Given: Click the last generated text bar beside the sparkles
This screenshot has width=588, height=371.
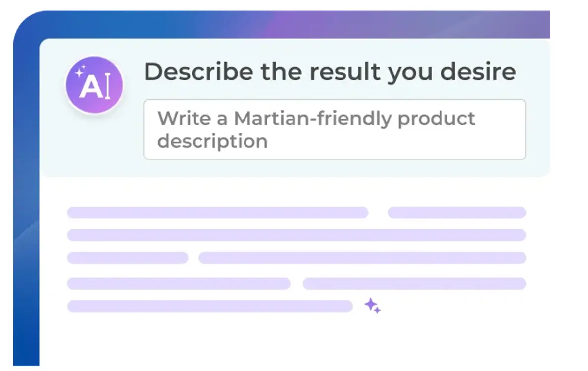Looking at the screenshot, I should pyautogui.click(x=209, y=306).
